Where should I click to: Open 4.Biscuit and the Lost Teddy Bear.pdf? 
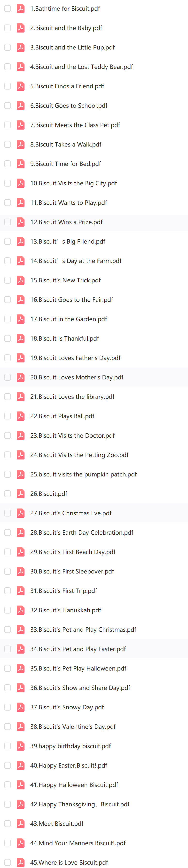coord(81,67)
